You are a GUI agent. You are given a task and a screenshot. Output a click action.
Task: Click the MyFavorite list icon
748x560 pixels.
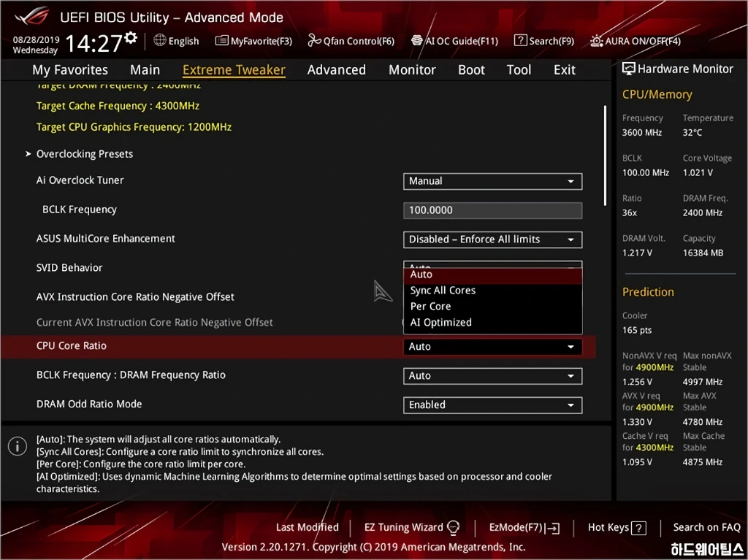tap(222, 41)
